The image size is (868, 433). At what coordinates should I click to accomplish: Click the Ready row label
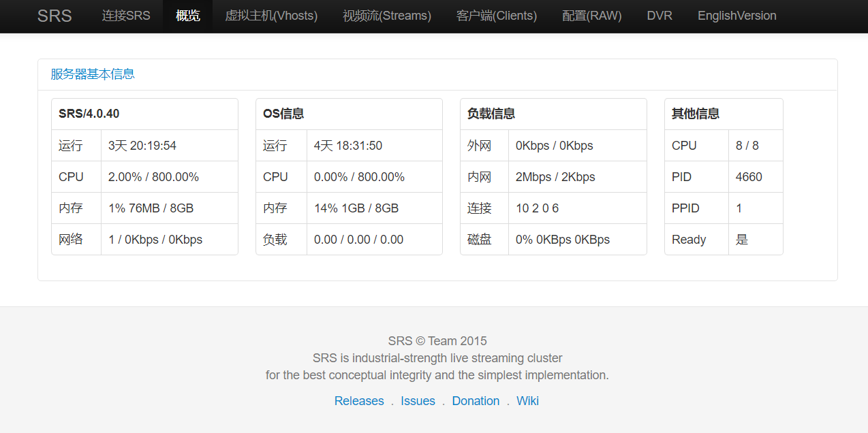689,240
